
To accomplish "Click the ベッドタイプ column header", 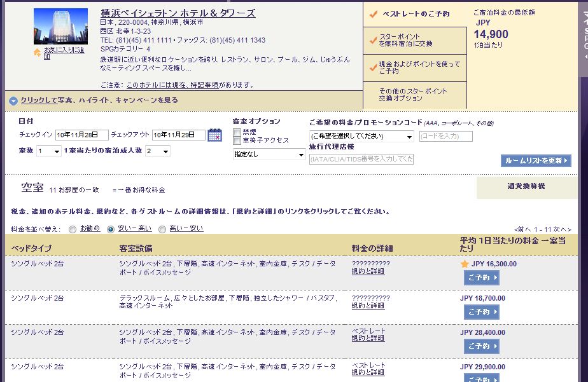I will pos(31,249).
